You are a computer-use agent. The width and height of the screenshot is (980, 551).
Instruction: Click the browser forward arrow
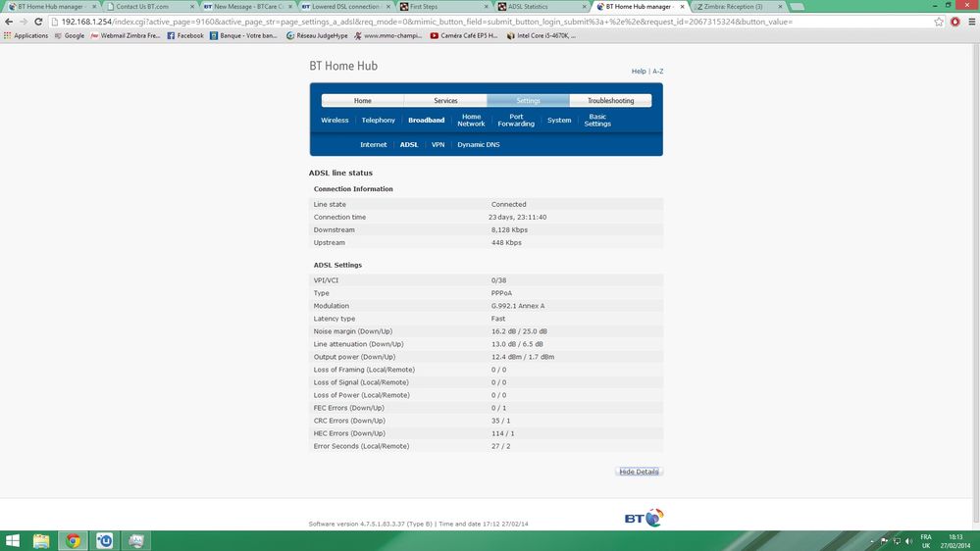pos(24,22)
